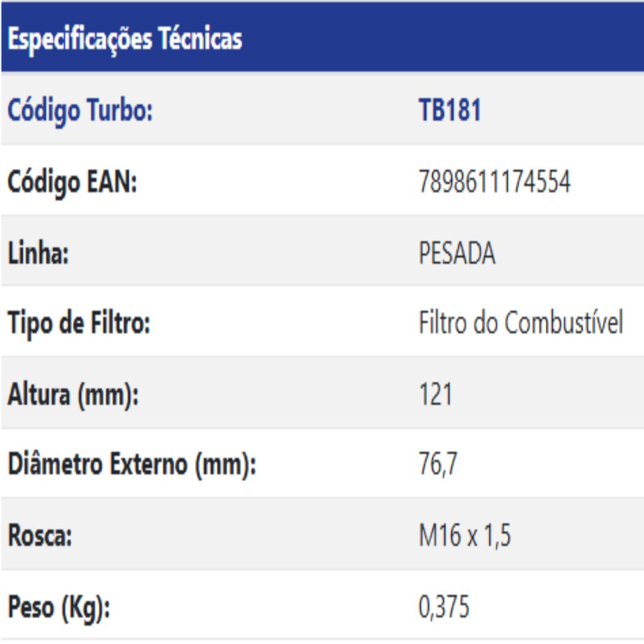Click the 'Tipo de Filtro:' label
The image size is (644, 644).
[79, 324]
